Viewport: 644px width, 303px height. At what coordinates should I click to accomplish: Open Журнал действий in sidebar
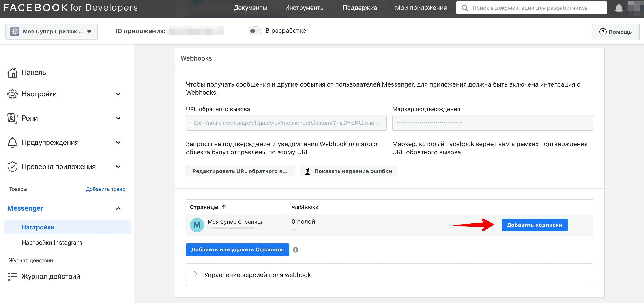[51, 277]
